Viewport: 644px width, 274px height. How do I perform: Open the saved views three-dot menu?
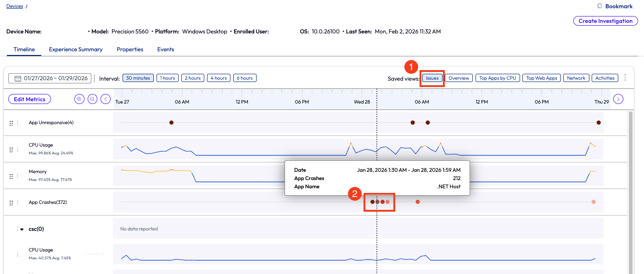625,78
